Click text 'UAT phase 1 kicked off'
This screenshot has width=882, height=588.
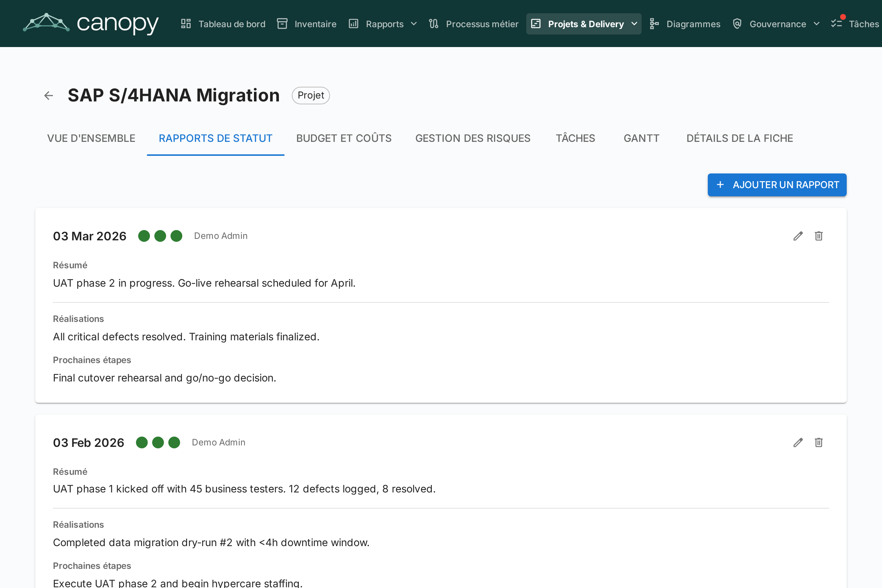(x=108, y=489)
